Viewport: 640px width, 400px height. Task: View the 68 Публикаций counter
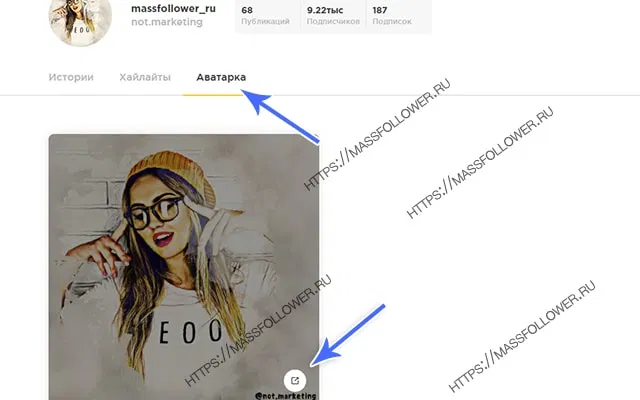pos(265,16)
